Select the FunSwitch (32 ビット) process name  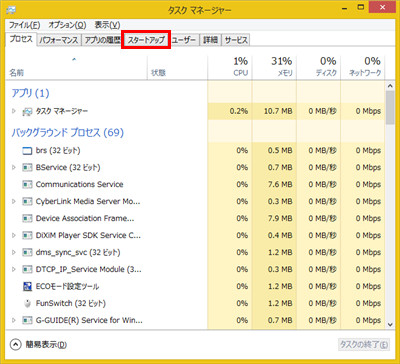pyautogui.click(x=71, y=303)
